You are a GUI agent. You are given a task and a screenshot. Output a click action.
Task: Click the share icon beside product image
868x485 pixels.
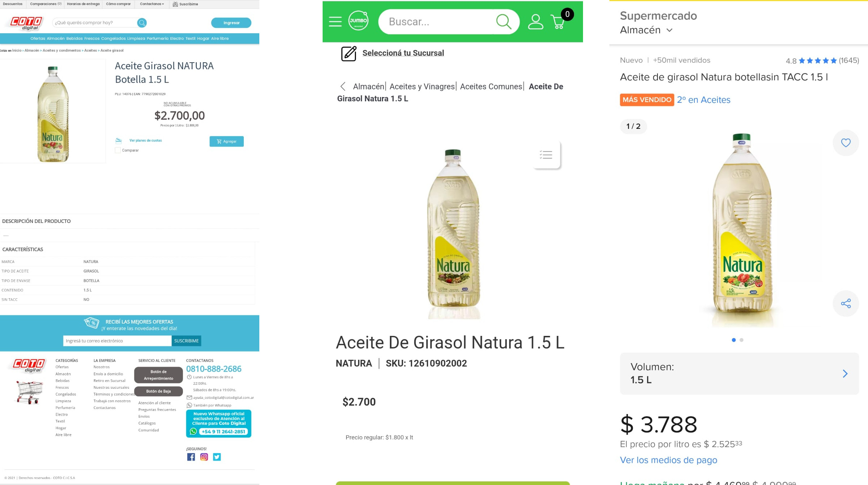point(846,303)
